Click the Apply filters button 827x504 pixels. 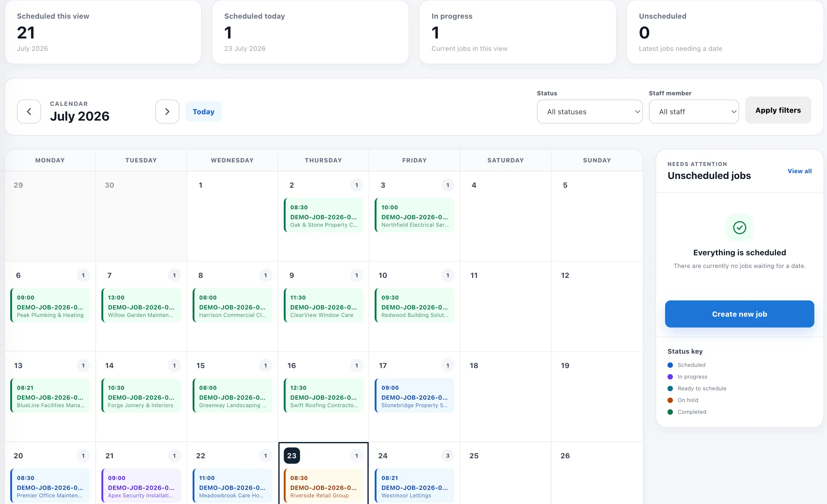[778, 110]
